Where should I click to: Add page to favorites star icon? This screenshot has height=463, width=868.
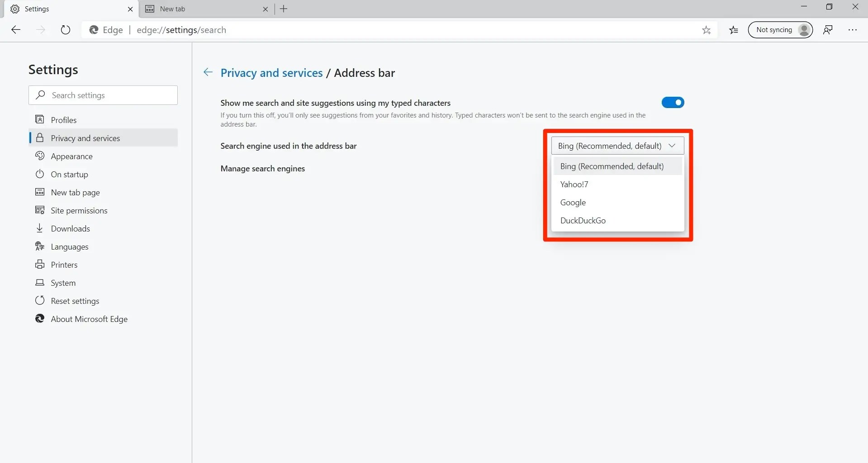706,30
